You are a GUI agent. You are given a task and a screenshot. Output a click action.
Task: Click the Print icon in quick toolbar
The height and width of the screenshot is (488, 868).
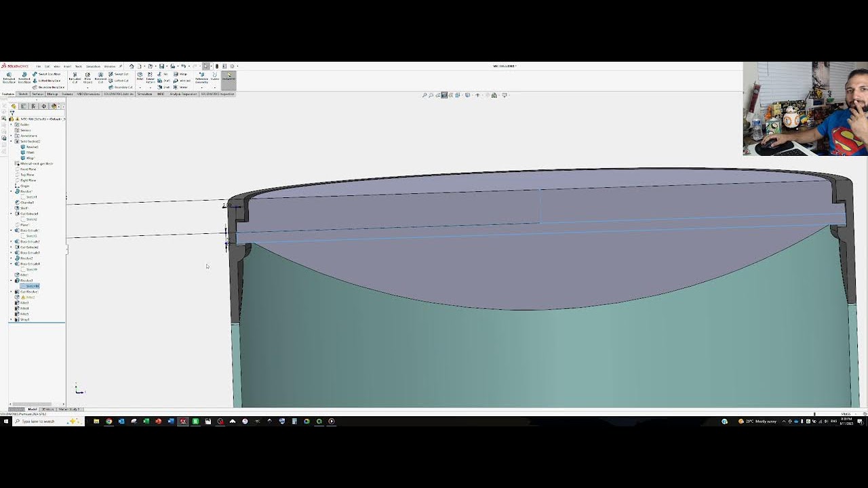(172, 66)
